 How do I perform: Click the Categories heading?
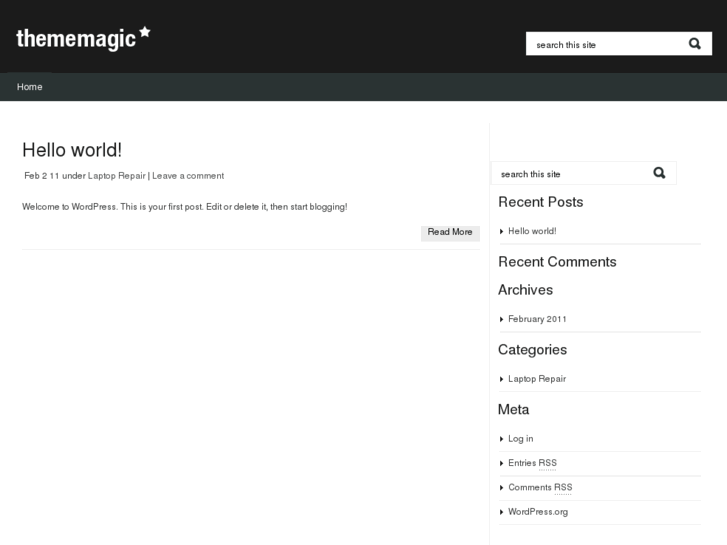532,350
